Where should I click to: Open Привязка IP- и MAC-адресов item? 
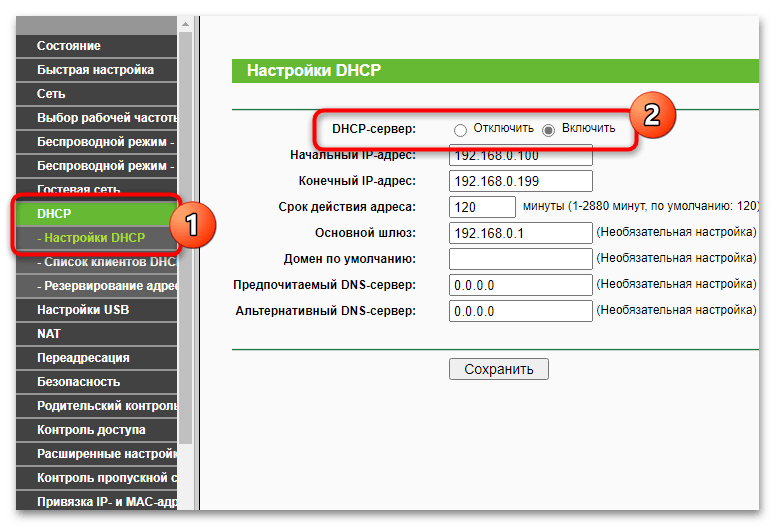96,501
